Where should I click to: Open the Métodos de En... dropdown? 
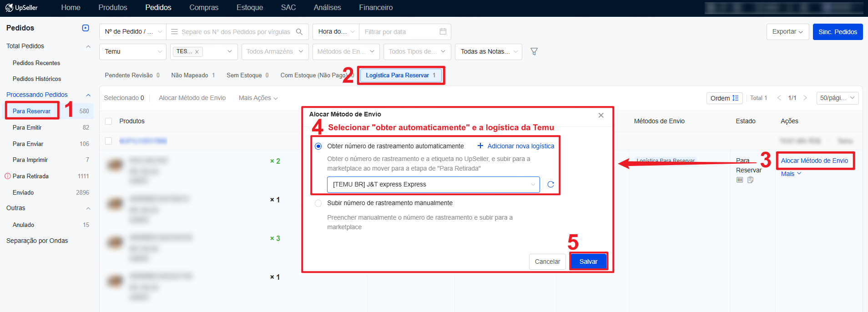click(x=346, y=51)
